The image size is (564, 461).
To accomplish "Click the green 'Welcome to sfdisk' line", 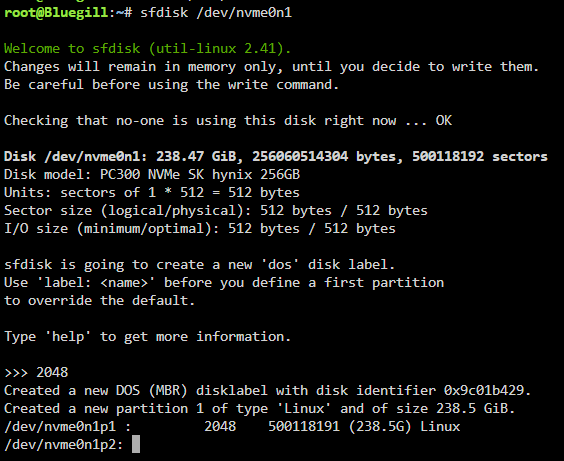I will click(147, 49).
